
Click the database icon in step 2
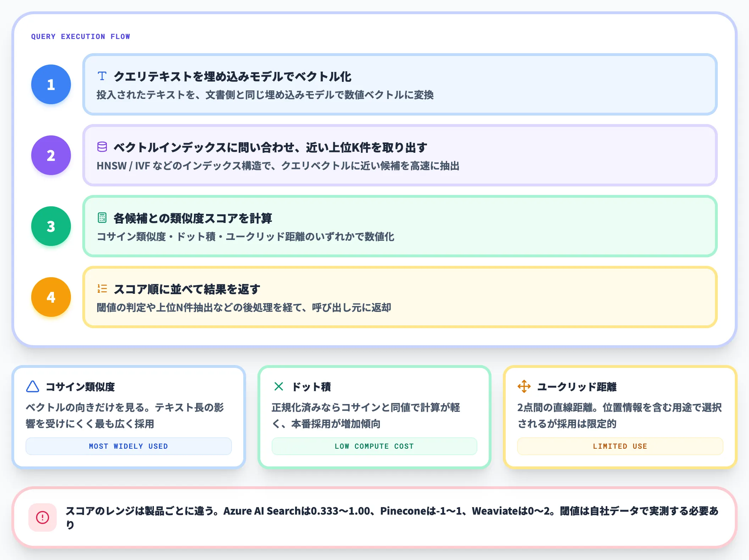tap(102, 147)
